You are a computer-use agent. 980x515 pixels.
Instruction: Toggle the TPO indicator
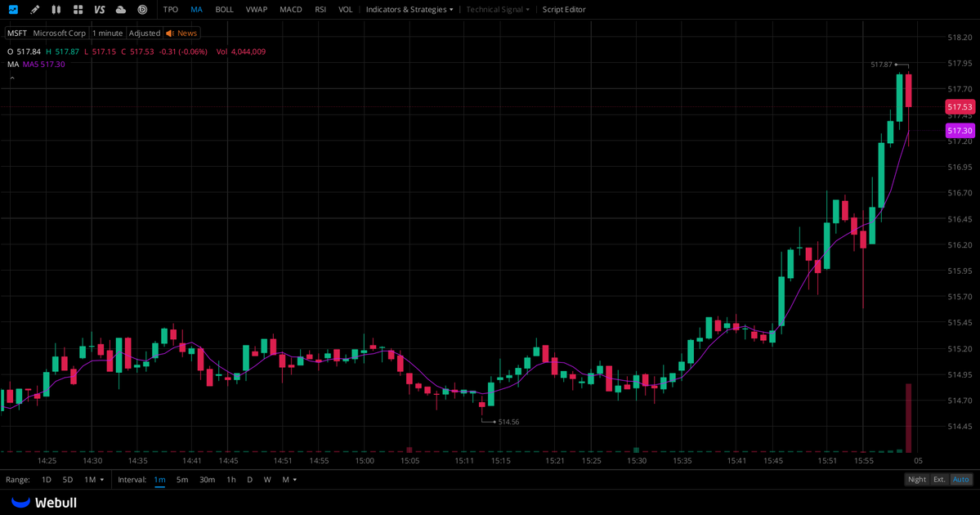pos(171,9)
